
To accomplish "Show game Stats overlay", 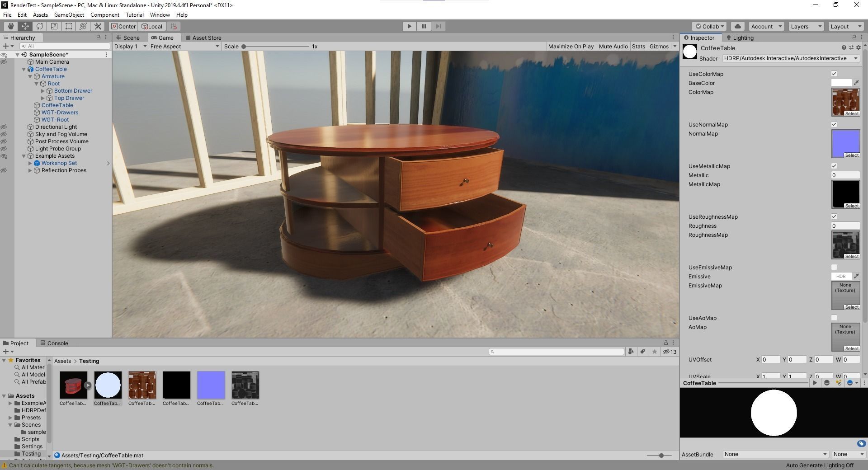I will pyautogui.click(x=638, y=46).
